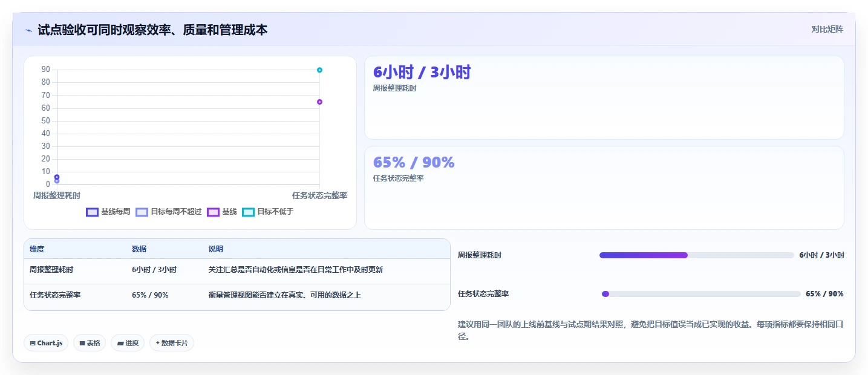Click the 任务状态完整率 progress label
Viewport: 868px width, 375px height.
pos(483,294)
